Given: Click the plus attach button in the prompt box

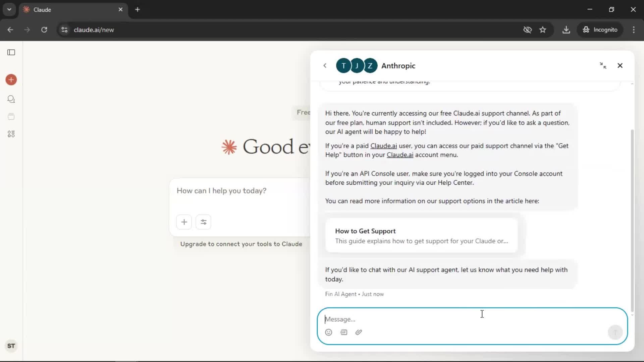Looking at the screenshot, I should [184, 222].
